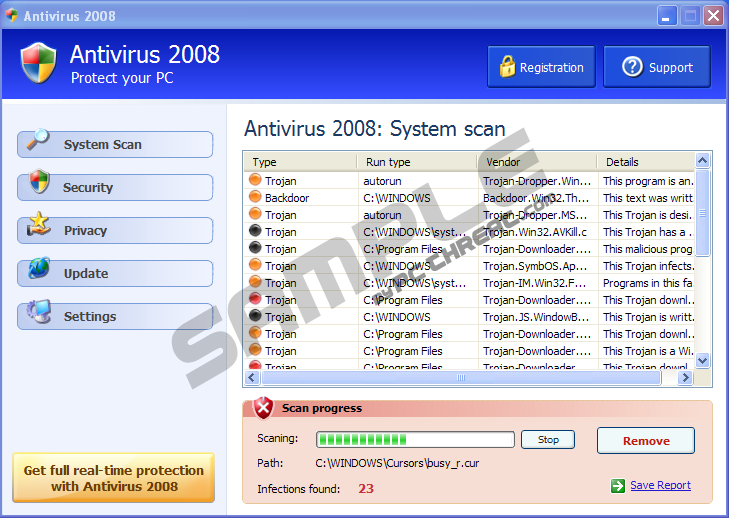Image resolution: width=729 pixels, height=518 pixels.
Task: Select the Trojan.JS.WindowB... vendor cell
Action: 536,317
